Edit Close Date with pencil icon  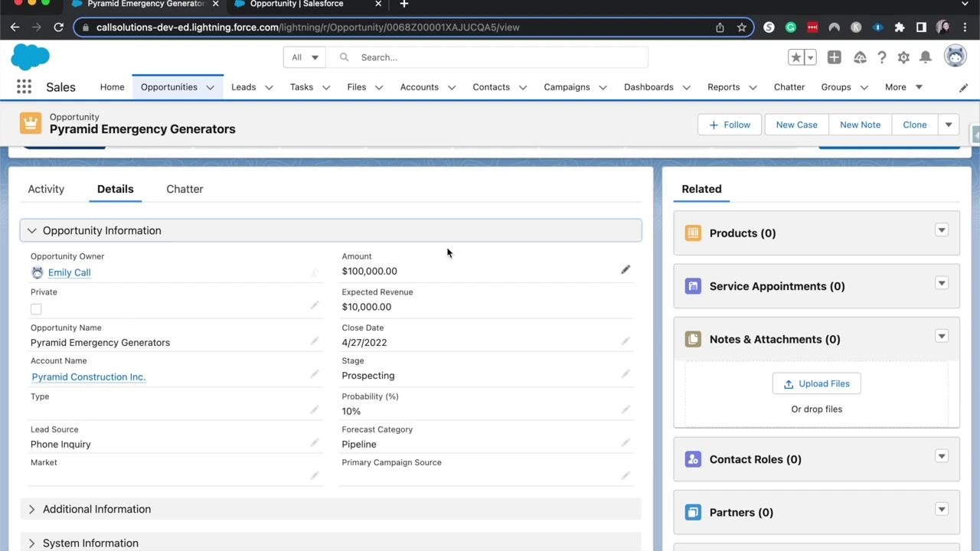tap(626, 341)
